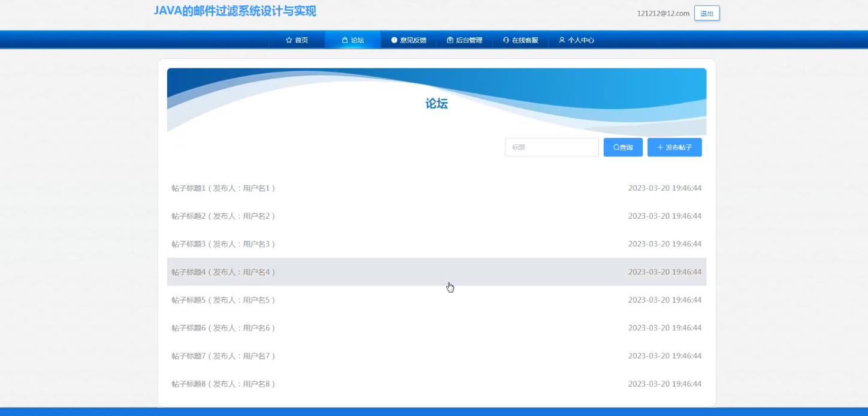The height and width of the screenshot is (416, 868).
Task: Open the 个人中心 menu item
Action: click(580, 40)
